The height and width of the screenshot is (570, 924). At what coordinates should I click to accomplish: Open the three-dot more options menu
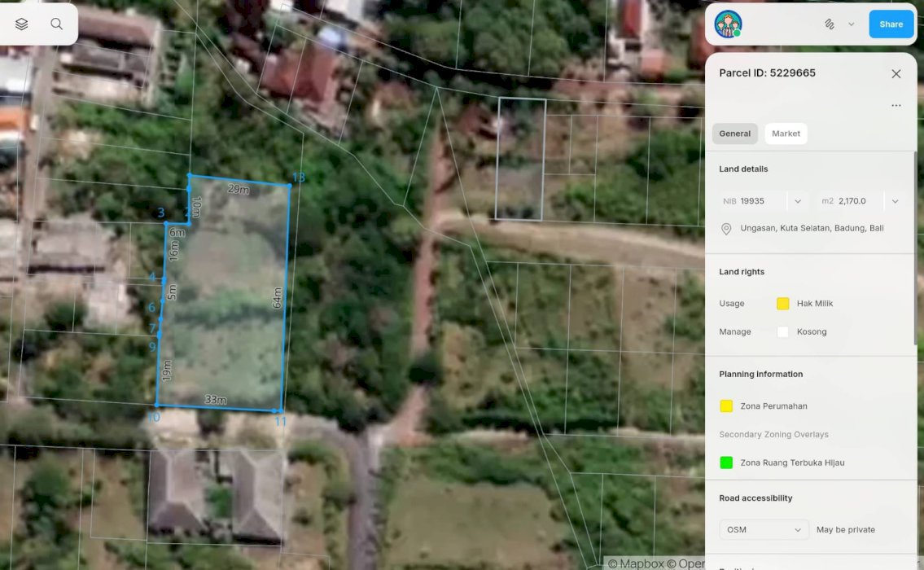[896, 106]
